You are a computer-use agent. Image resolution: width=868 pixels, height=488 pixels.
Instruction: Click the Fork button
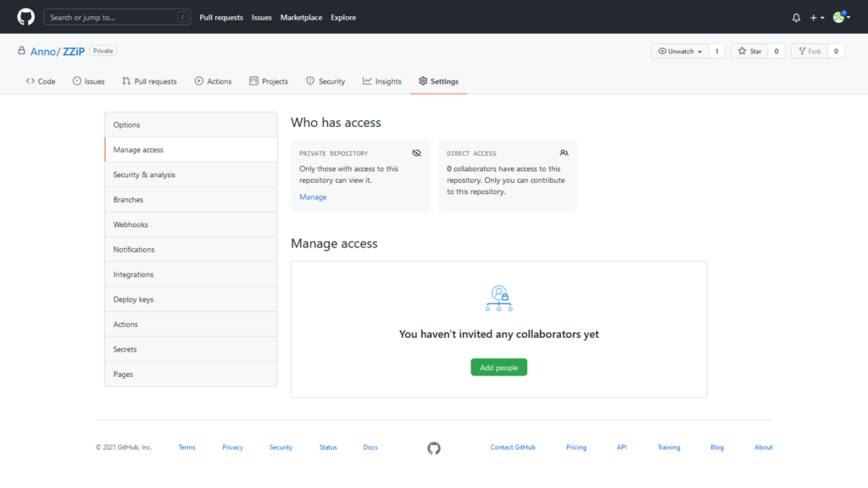809,52
